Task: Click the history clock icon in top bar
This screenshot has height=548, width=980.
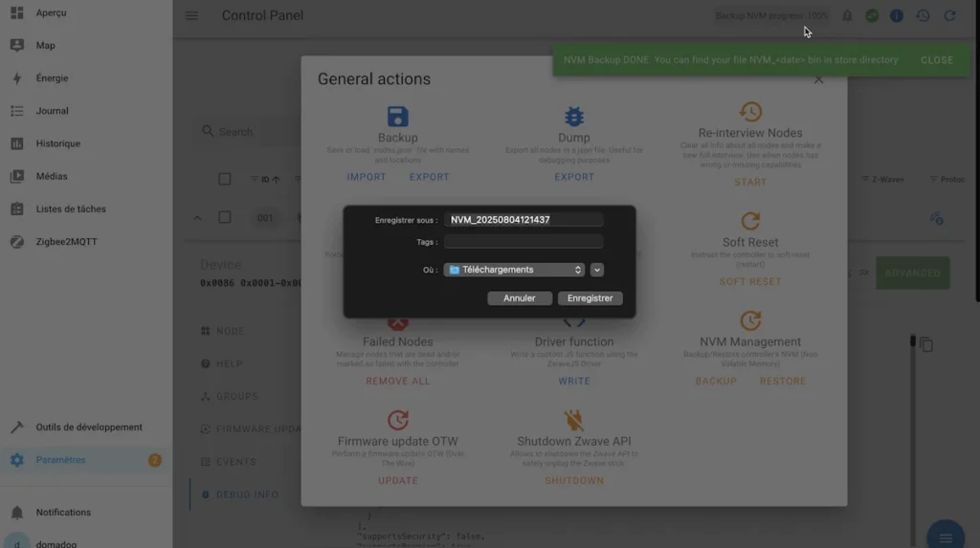Action: click(923, 15)
